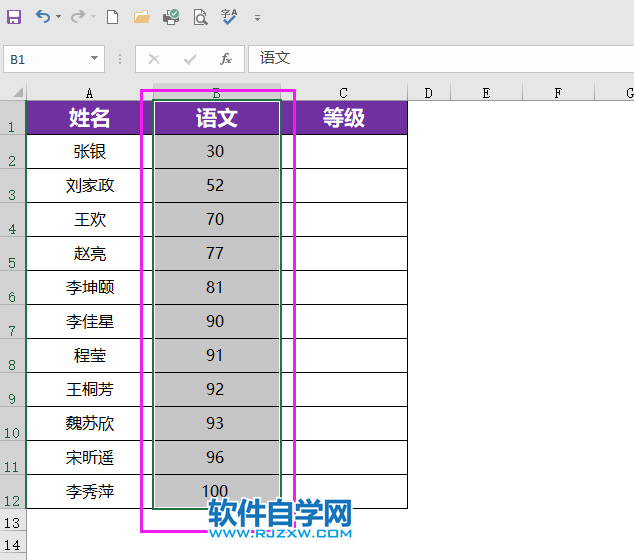Select row 8 header
The image size is (634, 560).
coord(13,356)
